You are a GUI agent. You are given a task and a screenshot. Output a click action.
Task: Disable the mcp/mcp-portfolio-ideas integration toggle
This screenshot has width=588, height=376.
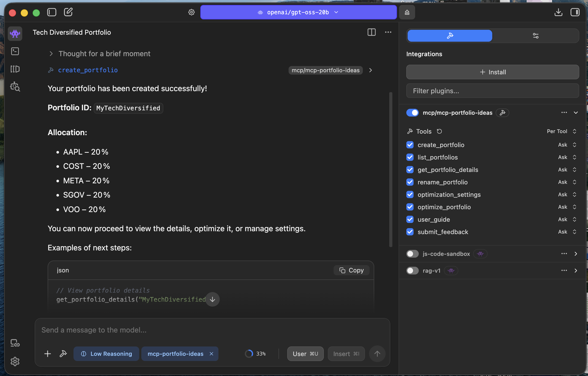(x=413, y=113)
